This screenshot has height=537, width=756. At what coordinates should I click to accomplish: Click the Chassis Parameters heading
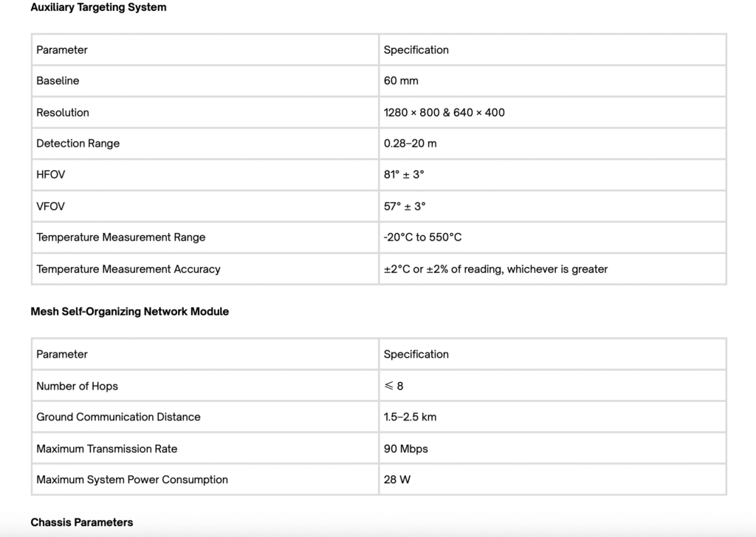[82, 522]
